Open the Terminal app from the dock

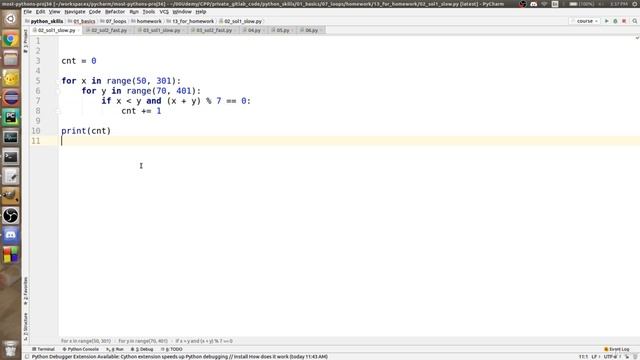(x=11, y=157)
